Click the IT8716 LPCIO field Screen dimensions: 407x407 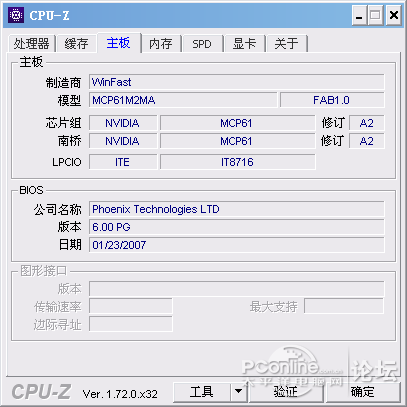pos(238,162)
